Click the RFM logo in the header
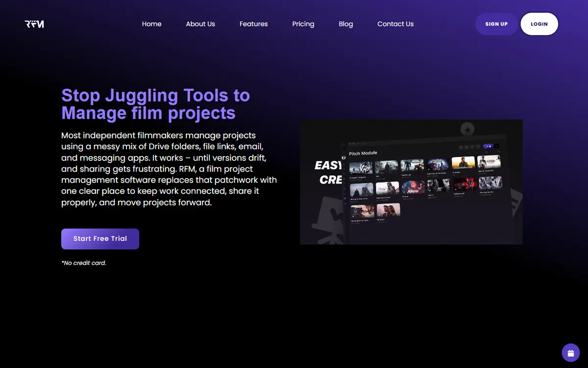Image resolution: width=588 pixels, height=368 pixels. point(34,24)
